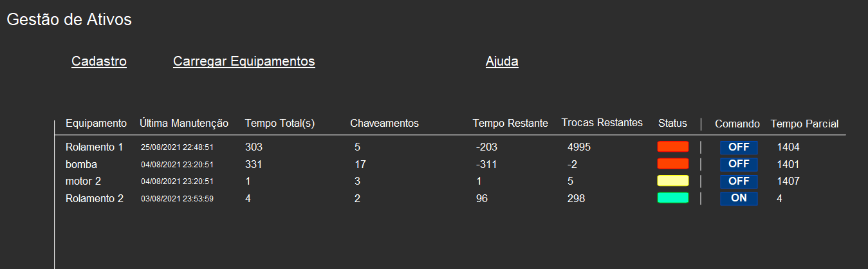
Task: Click Carregar Equipamentos link
Action: [x=244, y=61]
